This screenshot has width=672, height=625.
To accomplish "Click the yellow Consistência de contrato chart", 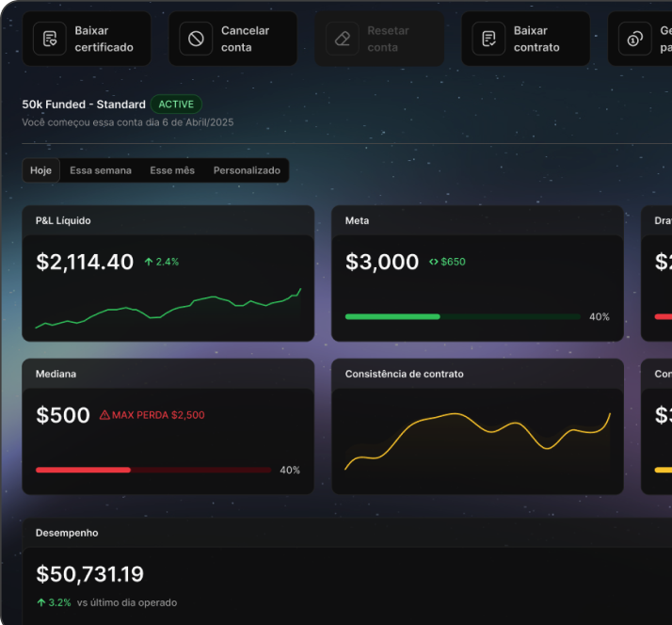I will click(x=477, y=441).
